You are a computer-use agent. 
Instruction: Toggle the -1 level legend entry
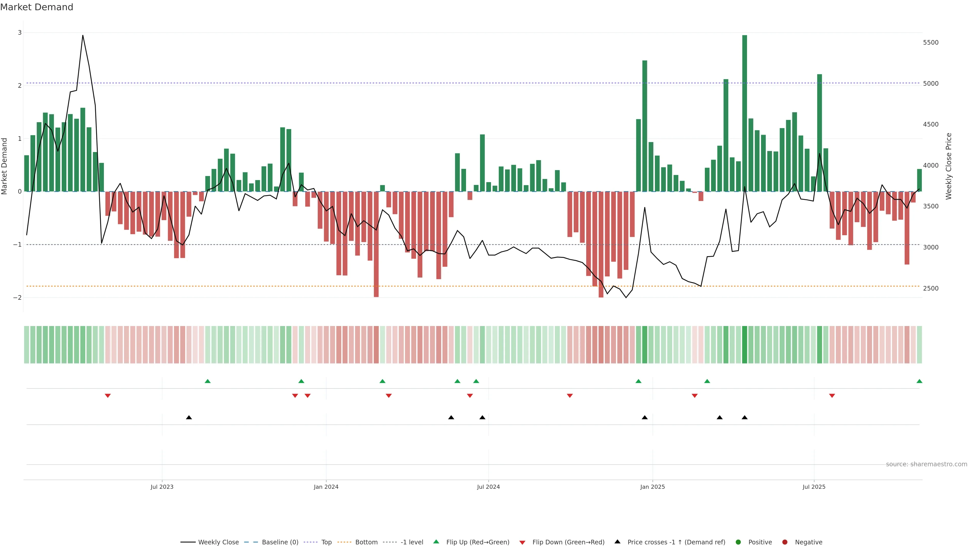pos(412,542)
